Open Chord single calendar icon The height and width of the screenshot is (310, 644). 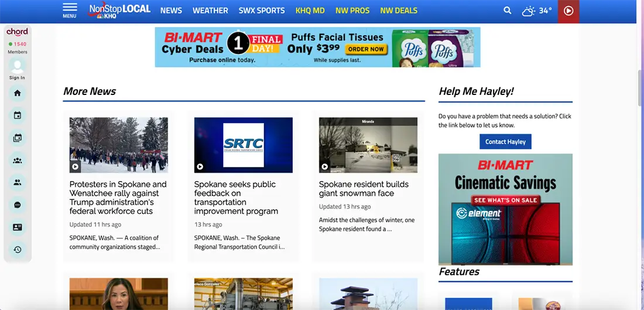[x=17, y=115]
